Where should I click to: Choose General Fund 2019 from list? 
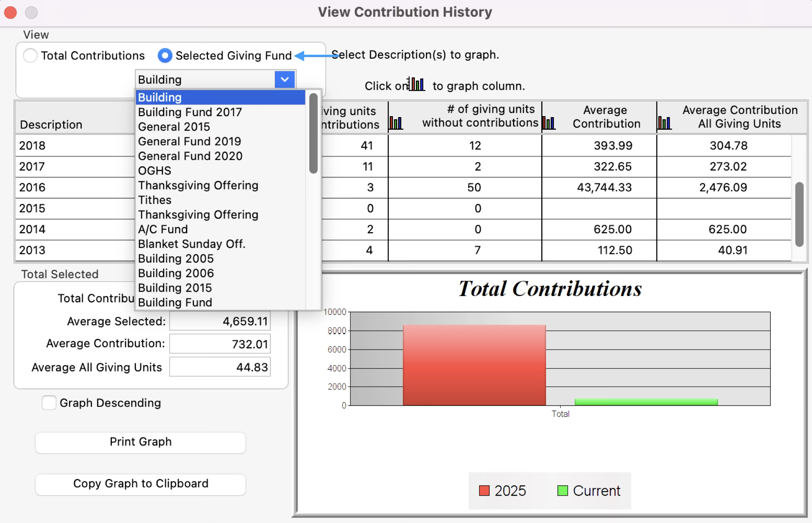pyautogui.click(x=220, y=141)
